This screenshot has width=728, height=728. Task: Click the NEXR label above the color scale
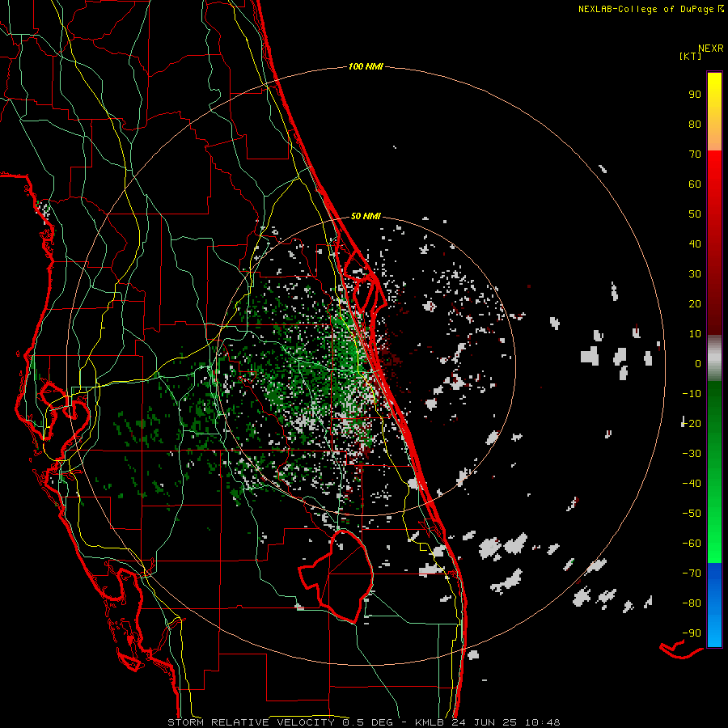pyautogui.click(x=711, y=49)
